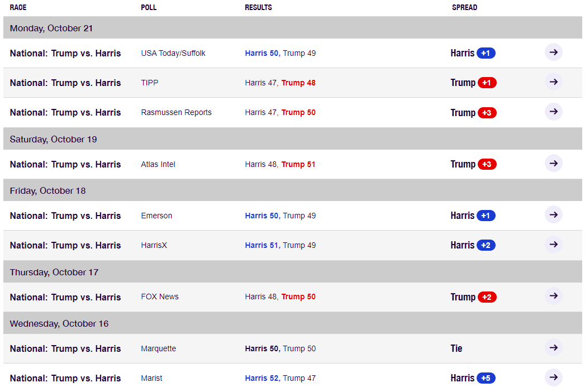The width and height of the screenshot is (585, 392).
Task: Open HarrisX poll arrow button
Action: tap(553, 245)
